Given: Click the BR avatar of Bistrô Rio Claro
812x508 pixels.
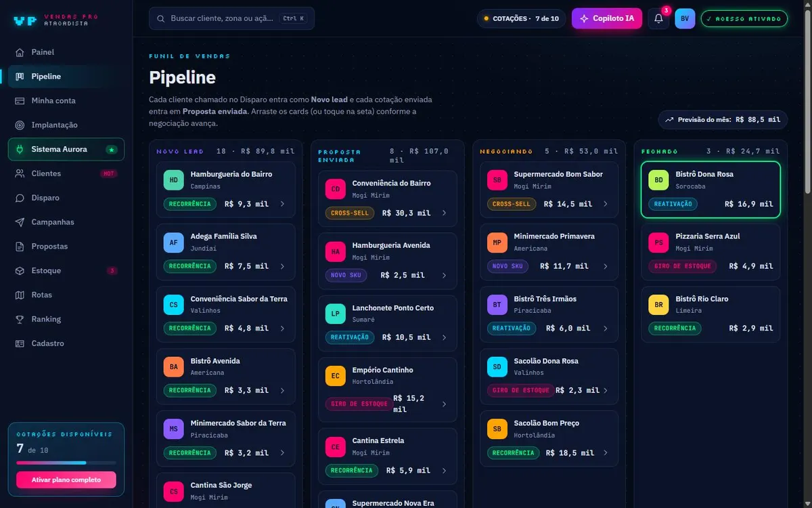Looking at the screenshot, I should (x=659, y=305).
